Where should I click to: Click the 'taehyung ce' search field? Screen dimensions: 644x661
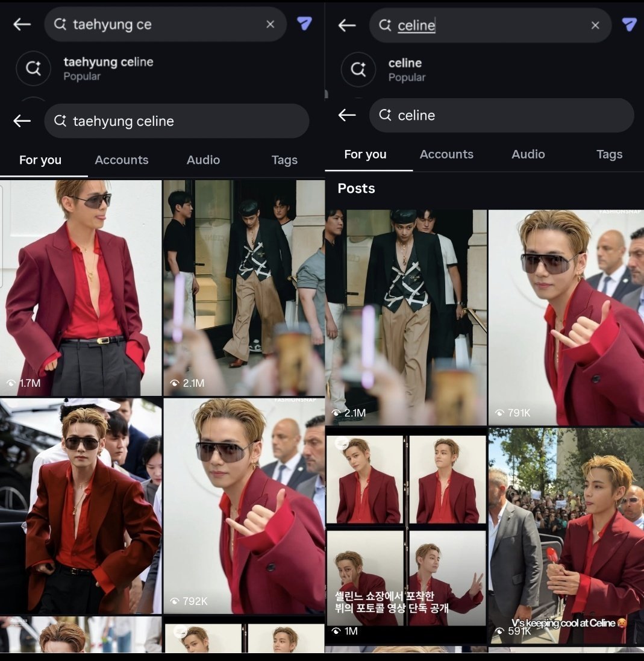[165, 24]
